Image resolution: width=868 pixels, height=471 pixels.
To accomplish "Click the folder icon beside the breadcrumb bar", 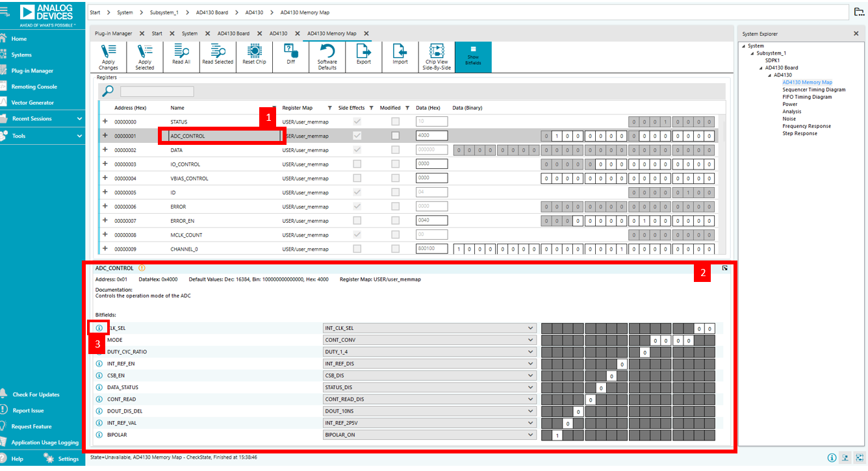I will [859, 12].
